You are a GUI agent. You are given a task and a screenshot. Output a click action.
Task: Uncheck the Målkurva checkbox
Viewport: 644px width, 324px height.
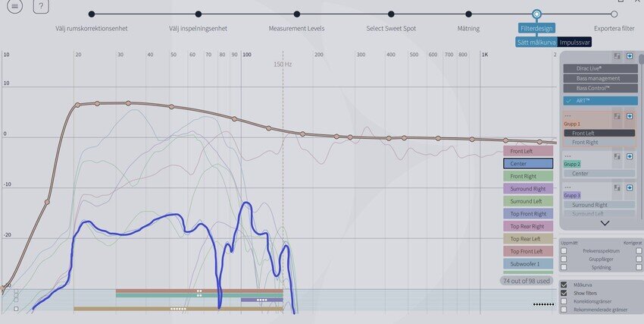coord(564,285)
